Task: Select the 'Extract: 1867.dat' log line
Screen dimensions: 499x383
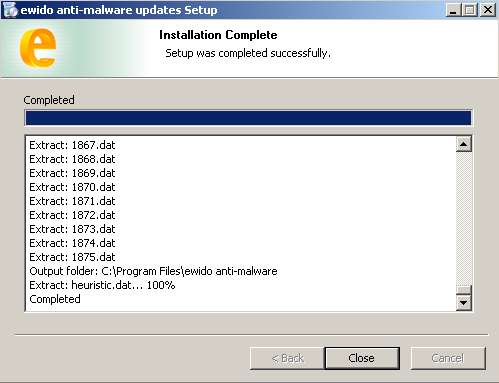Action: click(72, 145)
